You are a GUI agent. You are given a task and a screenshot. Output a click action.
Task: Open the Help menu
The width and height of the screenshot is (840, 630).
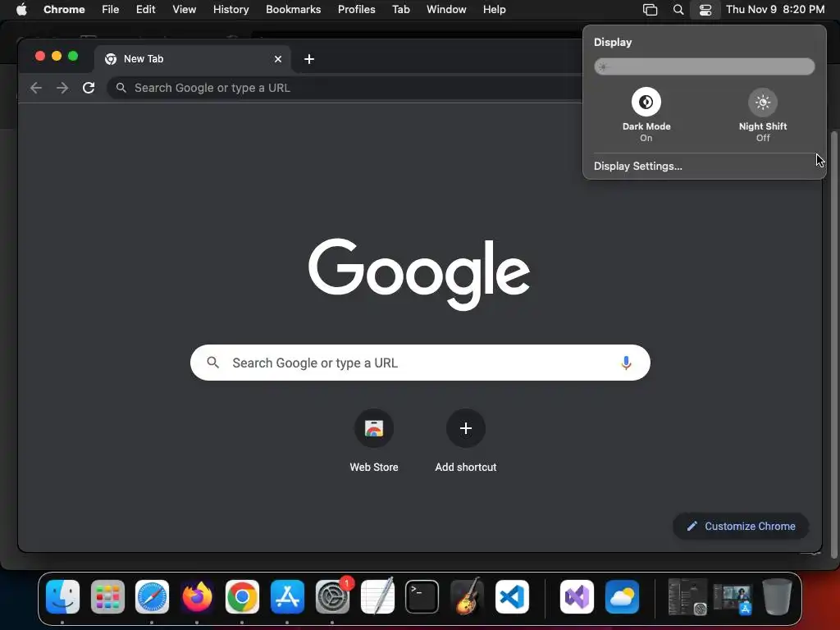tap(494, 10)
